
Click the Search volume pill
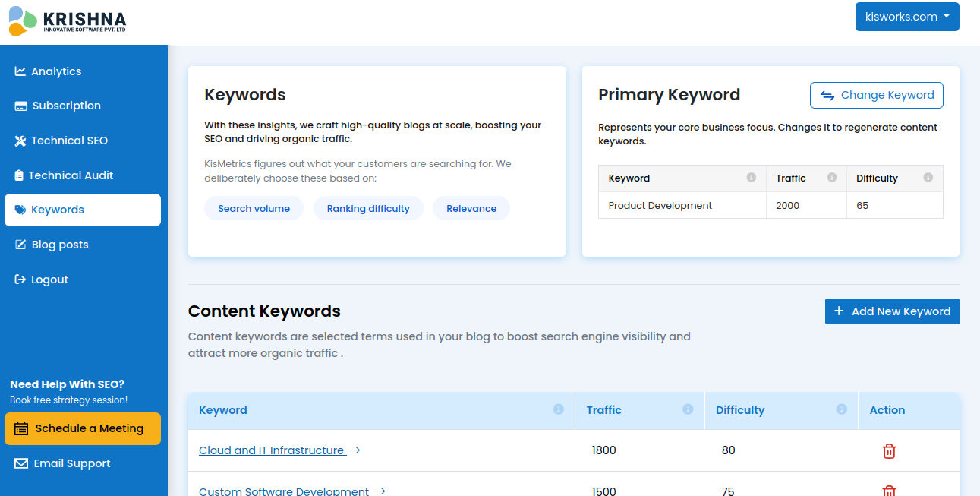(x=254, y=209)
